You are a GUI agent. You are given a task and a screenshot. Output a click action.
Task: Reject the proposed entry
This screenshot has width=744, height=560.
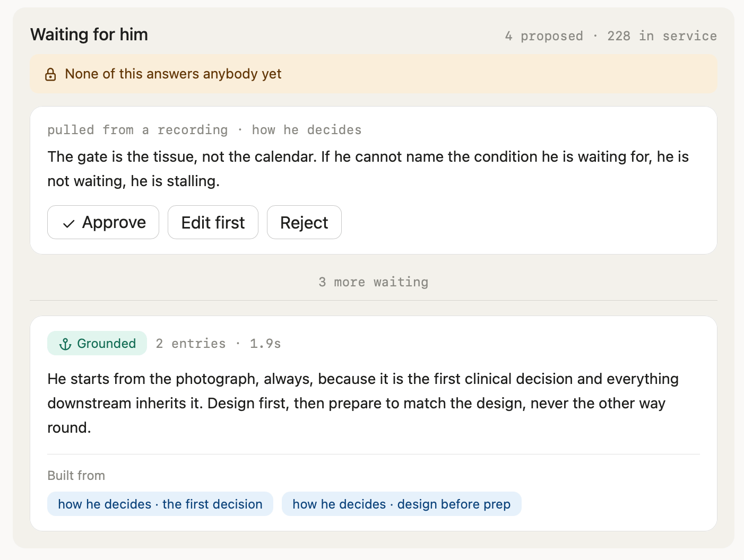point(304,222)
